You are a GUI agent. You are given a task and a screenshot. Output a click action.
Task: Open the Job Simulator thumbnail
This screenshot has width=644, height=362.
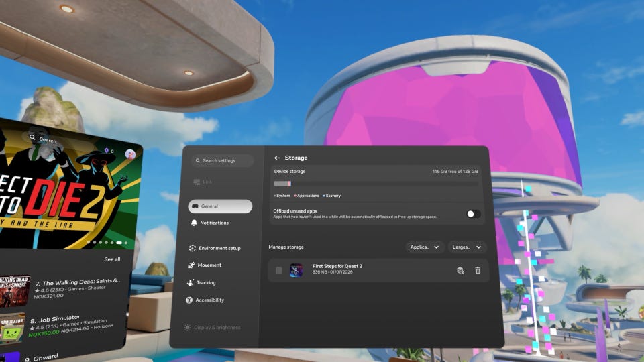pos(12,328)
